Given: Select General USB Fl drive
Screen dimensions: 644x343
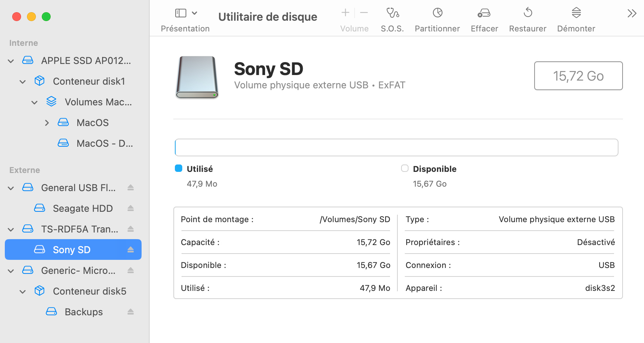Looking at the screenshot, I should (73, 188).
